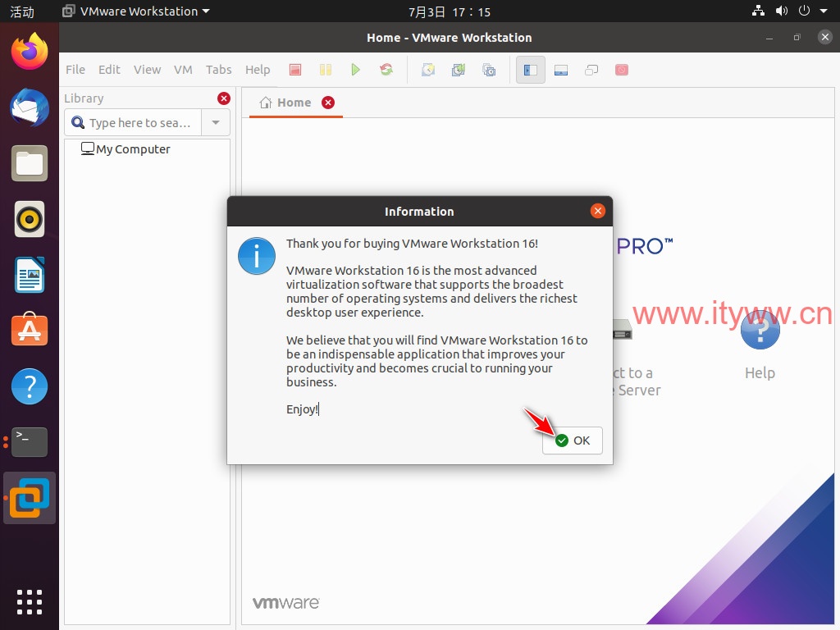
Task: Click the manage snapshots toolbar icon
Action: [489, 70]
